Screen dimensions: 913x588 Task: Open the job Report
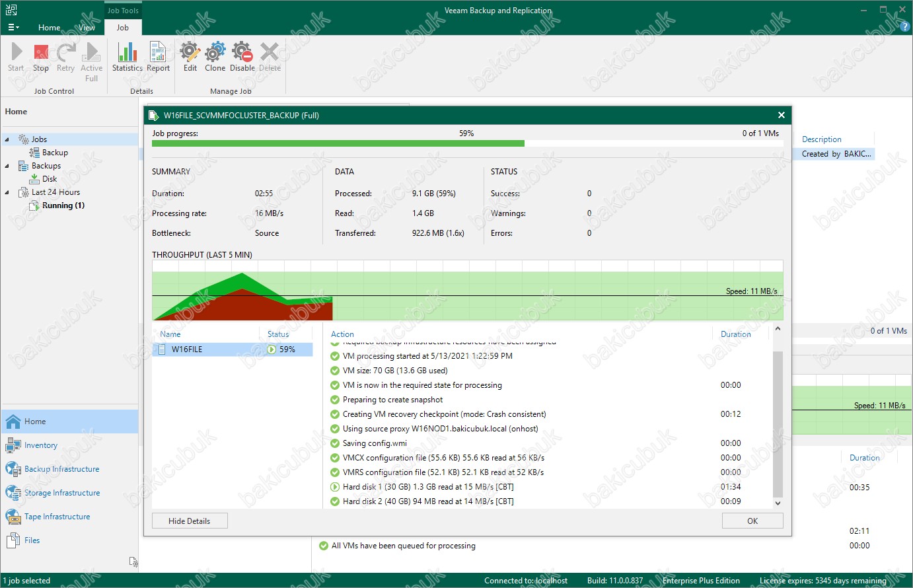pyautogui.click(x=158, y=57)
